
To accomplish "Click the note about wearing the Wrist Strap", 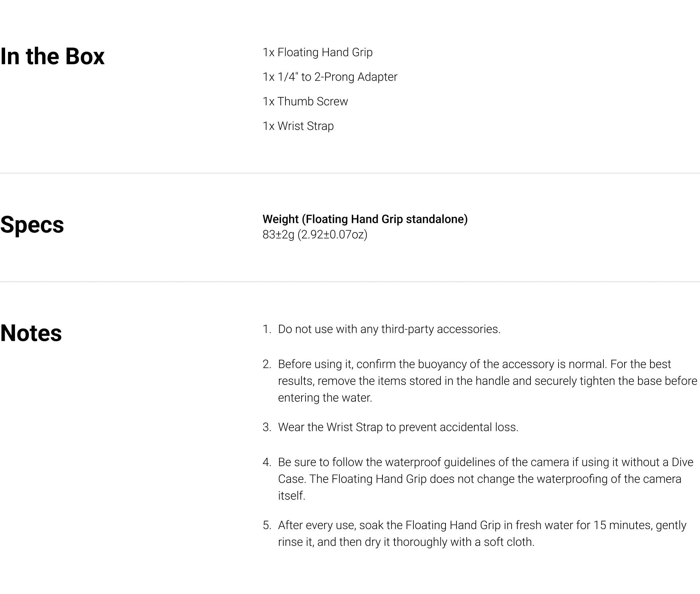I will point(398,427).
